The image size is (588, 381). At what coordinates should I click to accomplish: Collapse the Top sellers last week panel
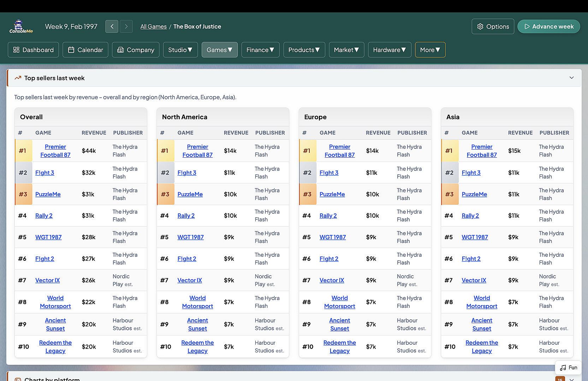coord(571,78)
